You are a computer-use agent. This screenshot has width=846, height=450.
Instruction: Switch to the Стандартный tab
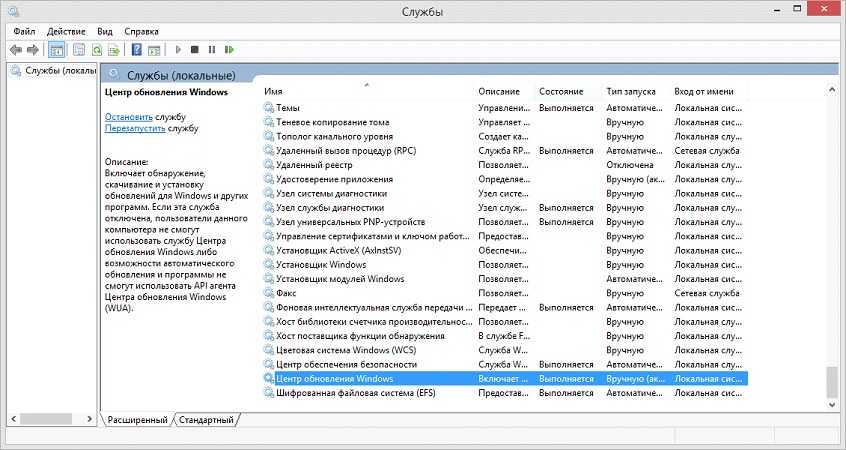point(208,420)
